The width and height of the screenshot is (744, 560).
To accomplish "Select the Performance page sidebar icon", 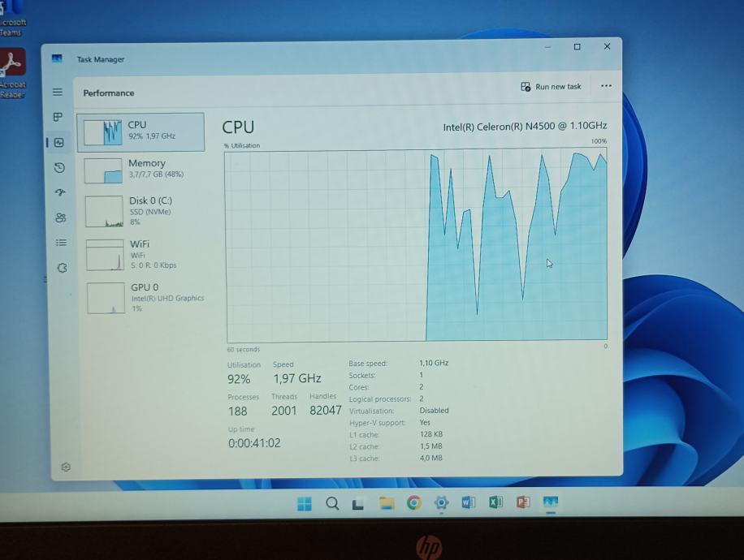I will 58,142.
